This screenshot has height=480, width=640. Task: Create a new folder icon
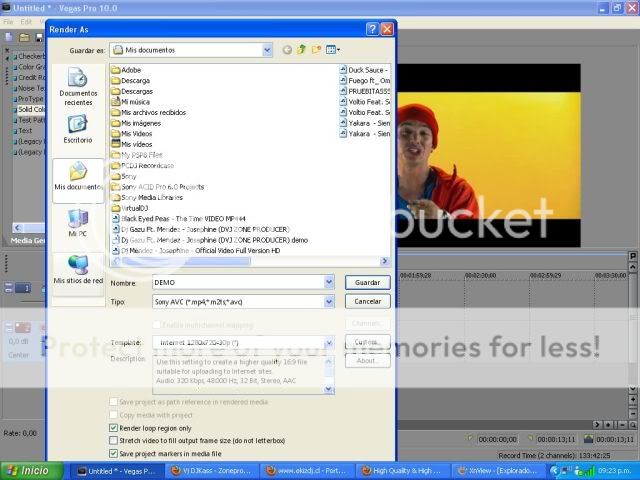coord(316,50)
